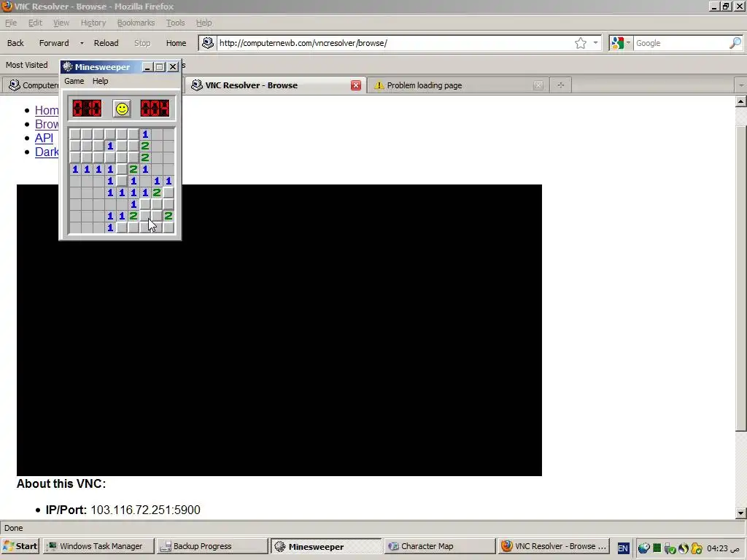Go to the Home page button
Image resolution: width=747 pixels, height=560 pixels.
[x=176, y=43]
